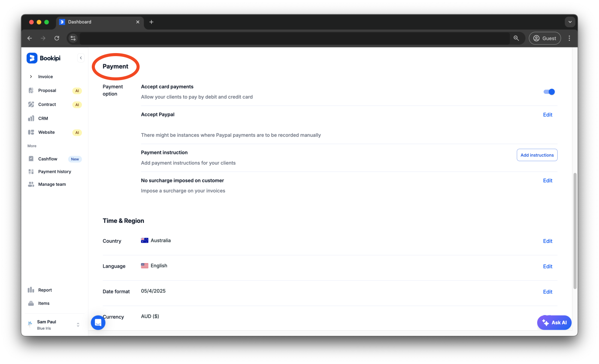Open the support chat bubble icon
599x364 pixels.
tap(98, 323)
